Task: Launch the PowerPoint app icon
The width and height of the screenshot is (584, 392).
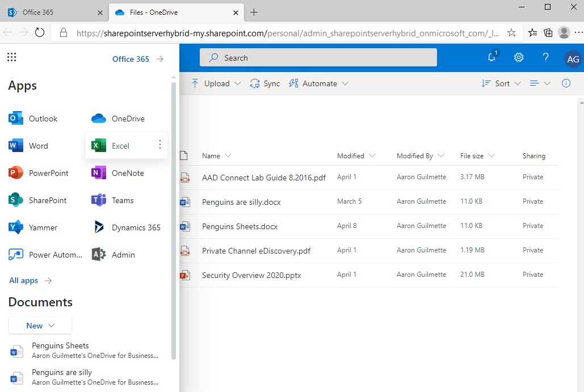Action: pyautogui.click(x=16, y=172)
